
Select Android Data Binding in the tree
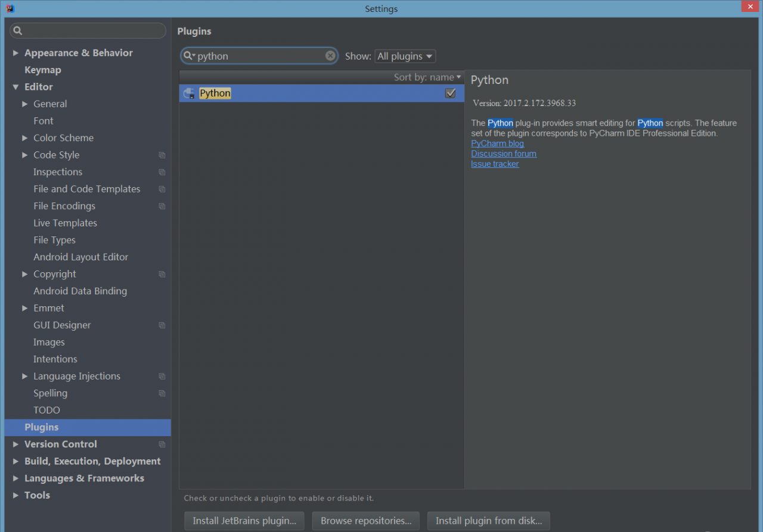click(x=80, y=291)
